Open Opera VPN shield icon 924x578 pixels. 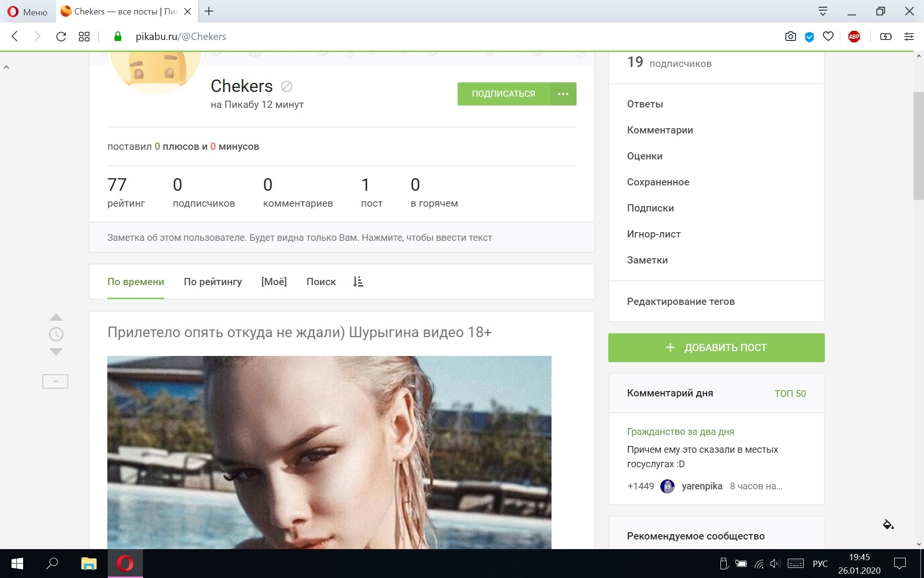pos(809,37)
